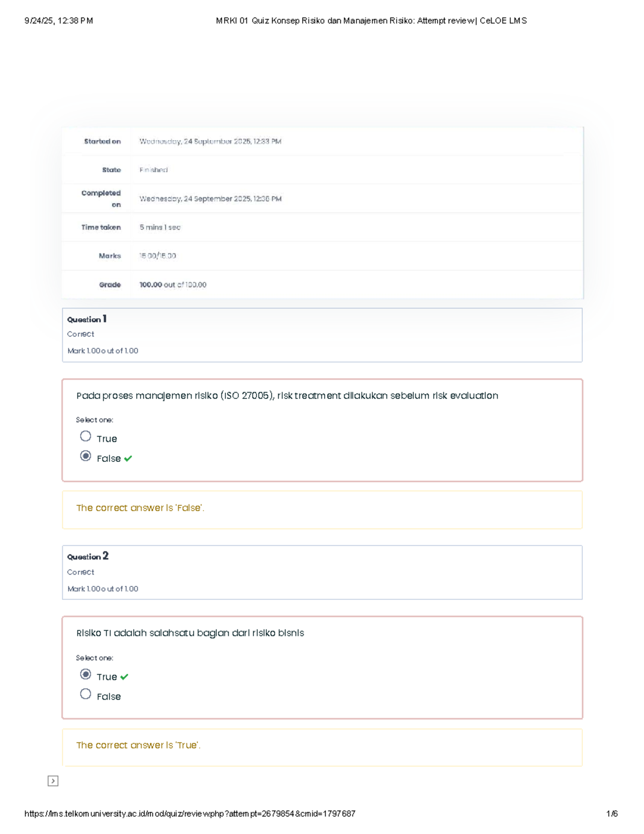
Task: Click the Time taken value
Action: pyautogui.click(x=160, y=228)
